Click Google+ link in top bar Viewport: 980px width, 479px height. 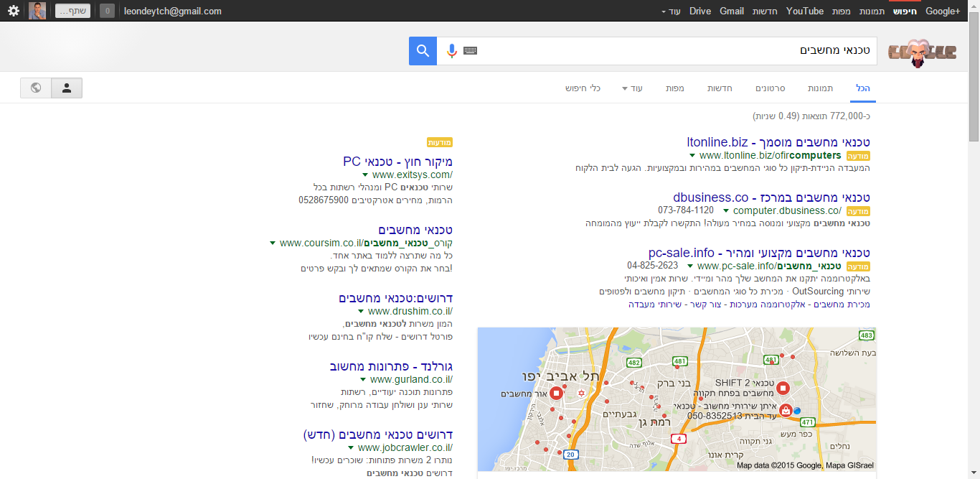point(943,11)
